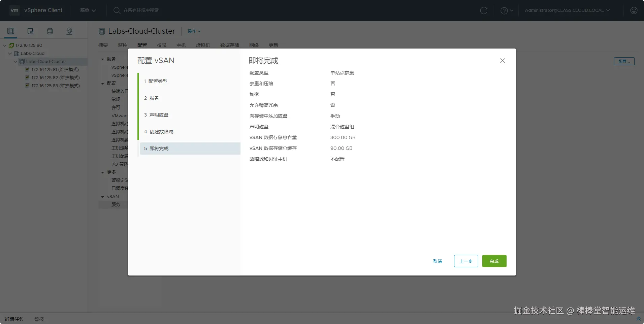Select vCenter 172.16.125.80 in tree
The width and height of the screenshot is (644, 324).
pos(29,45)
